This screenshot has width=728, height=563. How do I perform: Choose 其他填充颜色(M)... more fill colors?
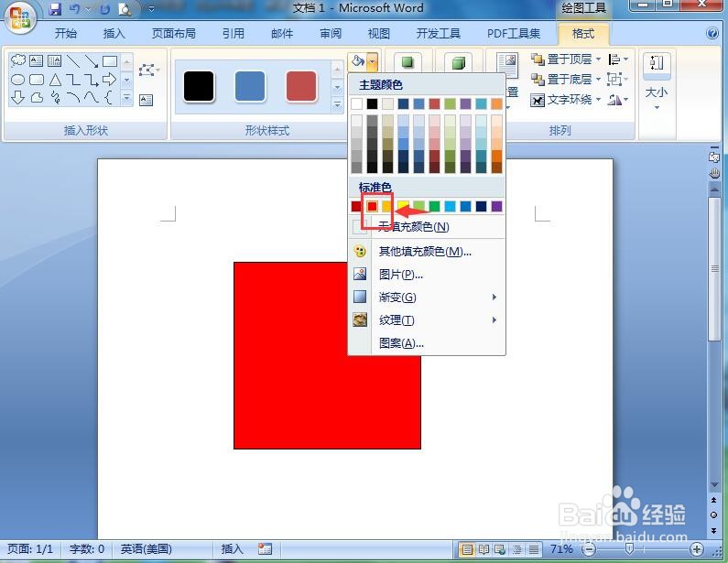tap(427, 252)
